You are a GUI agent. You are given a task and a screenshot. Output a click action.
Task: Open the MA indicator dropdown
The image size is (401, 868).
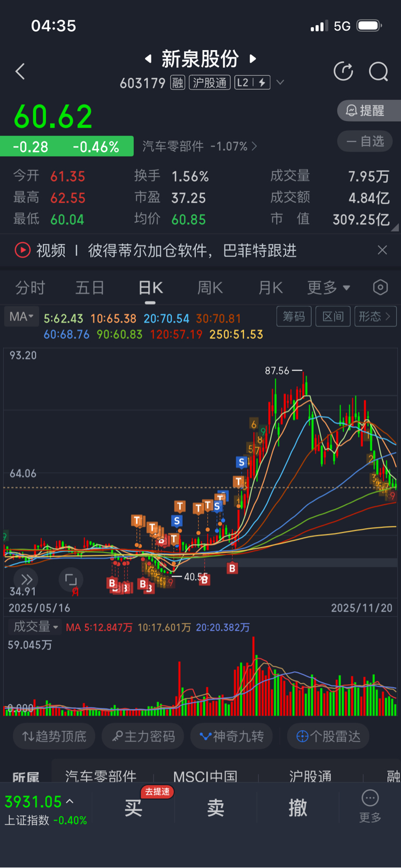click(x=21, y=317)
